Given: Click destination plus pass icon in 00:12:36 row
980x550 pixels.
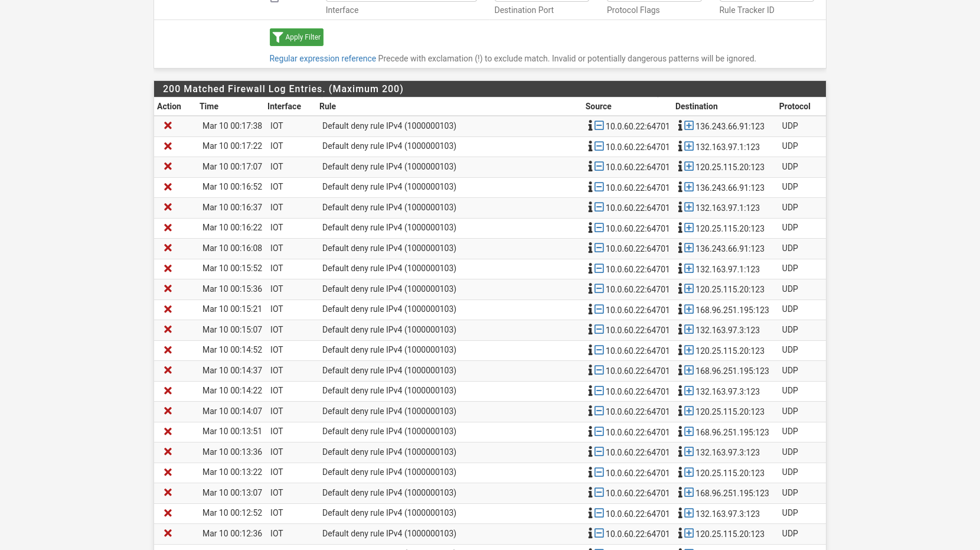Looking at the screenshot, I should pyautogui.click(x=689, y=533).
